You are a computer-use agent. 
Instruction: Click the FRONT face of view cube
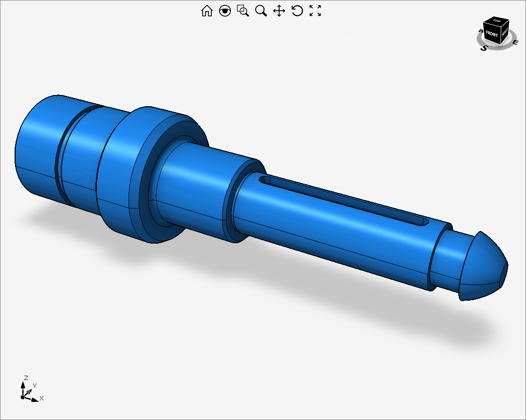[491, 34]
